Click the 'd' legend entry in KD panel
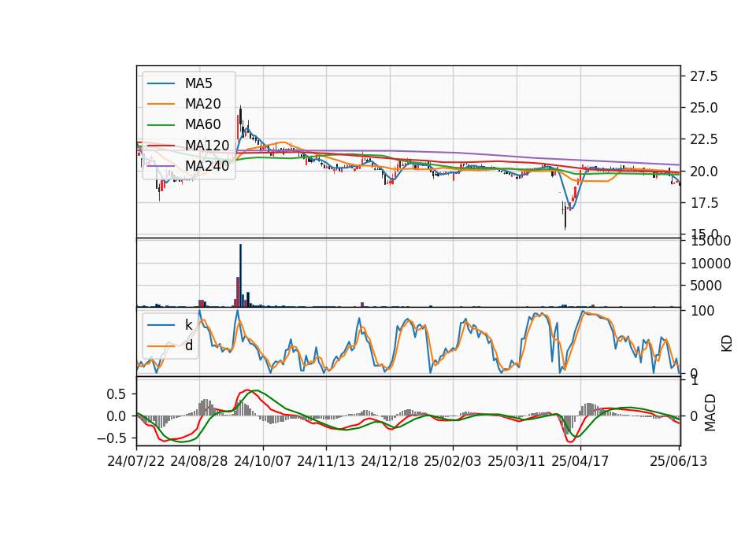This screenshot has height=543, width=756. click(x=189, y=345)
